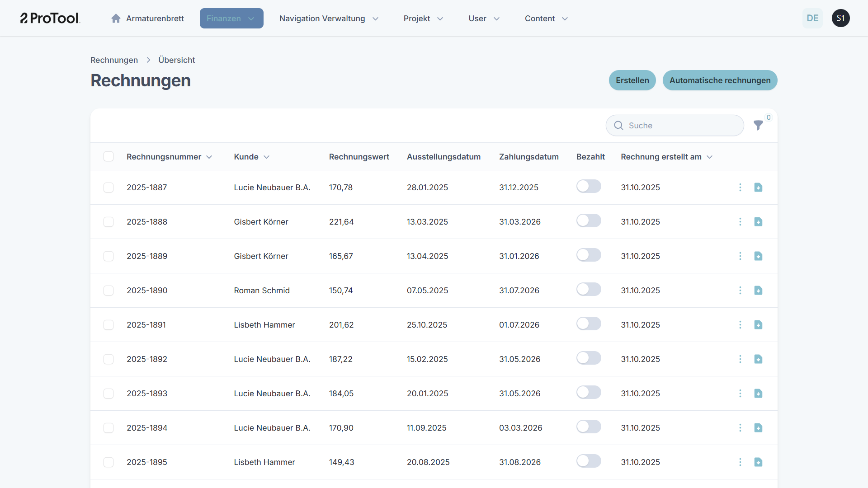Open the Projekt menu

pyautogui.click(x=423, y=19)
